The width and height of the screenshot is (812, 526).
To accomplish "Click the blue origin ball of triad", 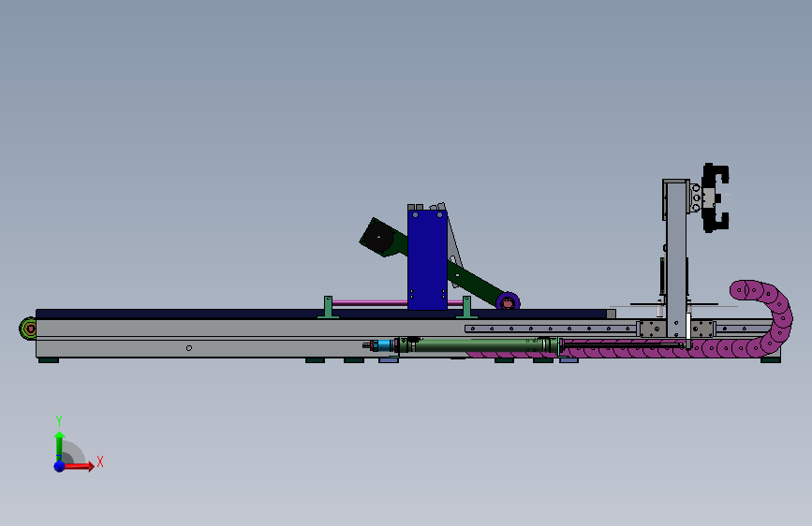I will (60, 466).
